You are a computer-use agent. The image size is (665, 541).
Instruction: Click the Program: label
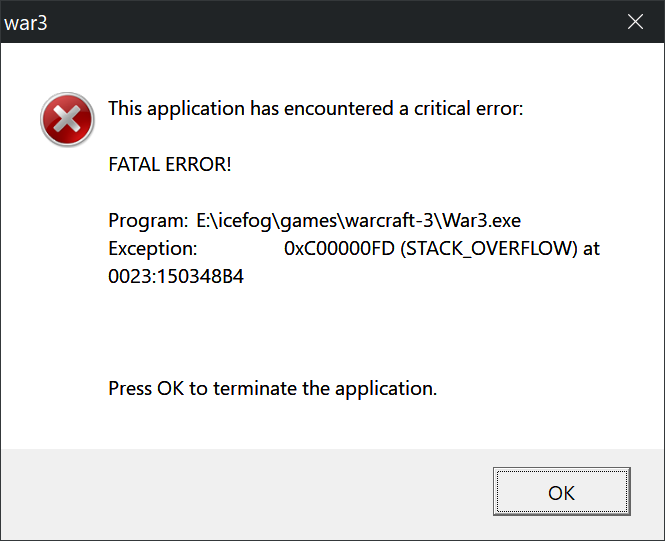coord(147,219)
